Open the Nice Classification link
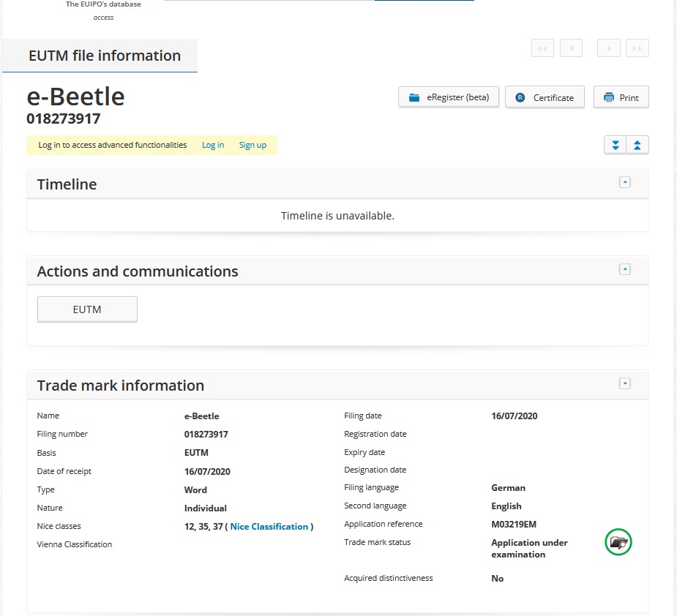Image resolution: width=677 pixels, height=616 pixels. point(269,527)
